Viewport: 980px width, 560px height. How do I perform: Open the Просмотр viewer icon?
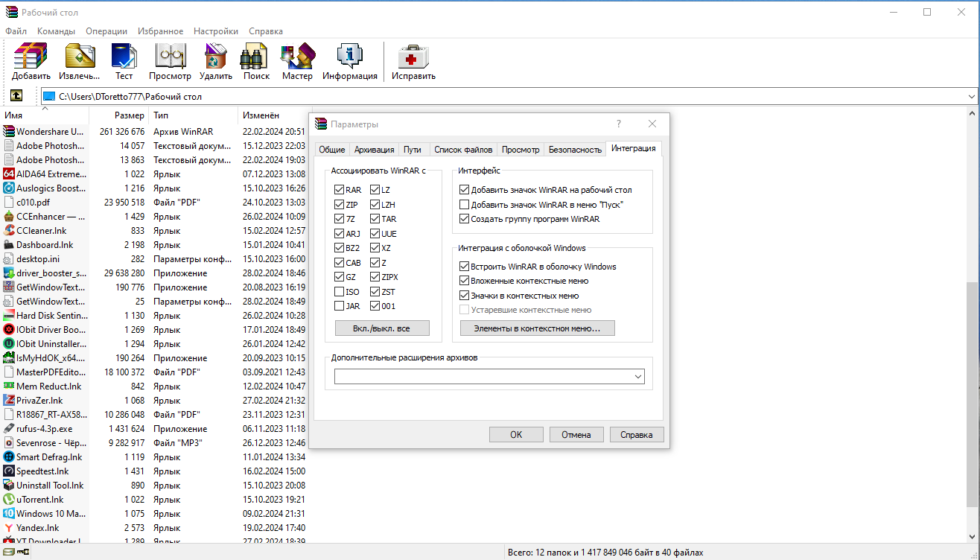click(x=170, y=56)
